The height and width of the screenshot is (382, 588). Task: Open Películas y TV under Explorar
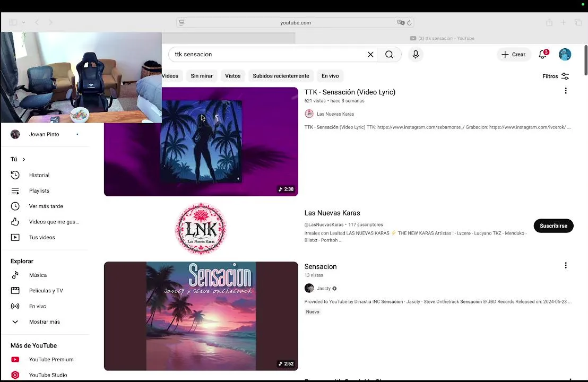[x=45, y=291]
